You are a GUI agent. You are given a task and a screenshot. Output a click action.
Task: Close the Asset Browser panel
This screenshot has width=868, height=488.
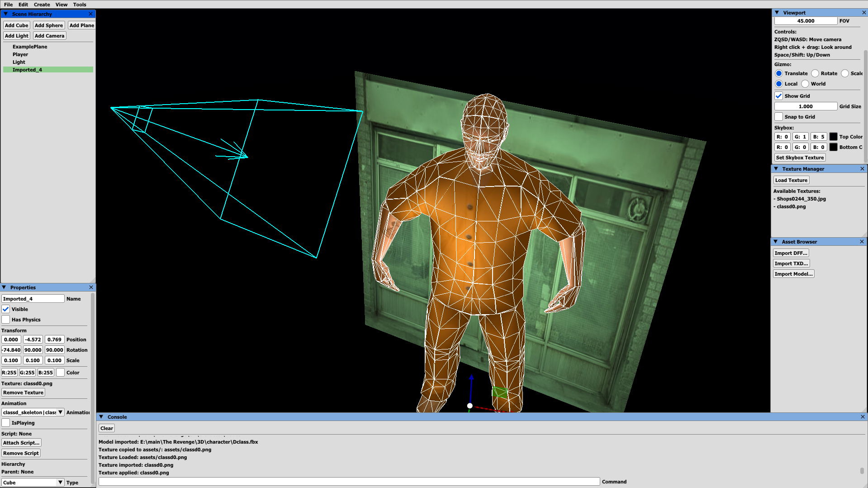click(x=862, y=242)
